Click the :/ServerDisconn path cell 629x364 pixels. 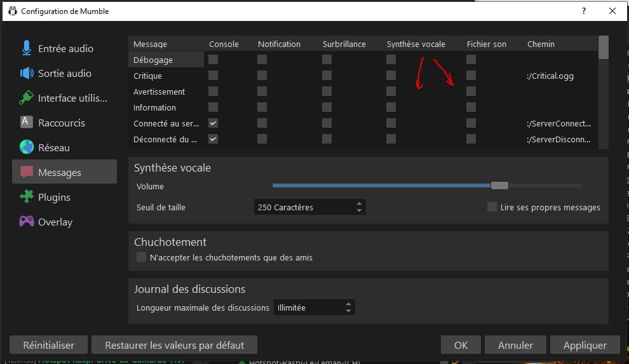pyautogui.click(x=558, y=140)
